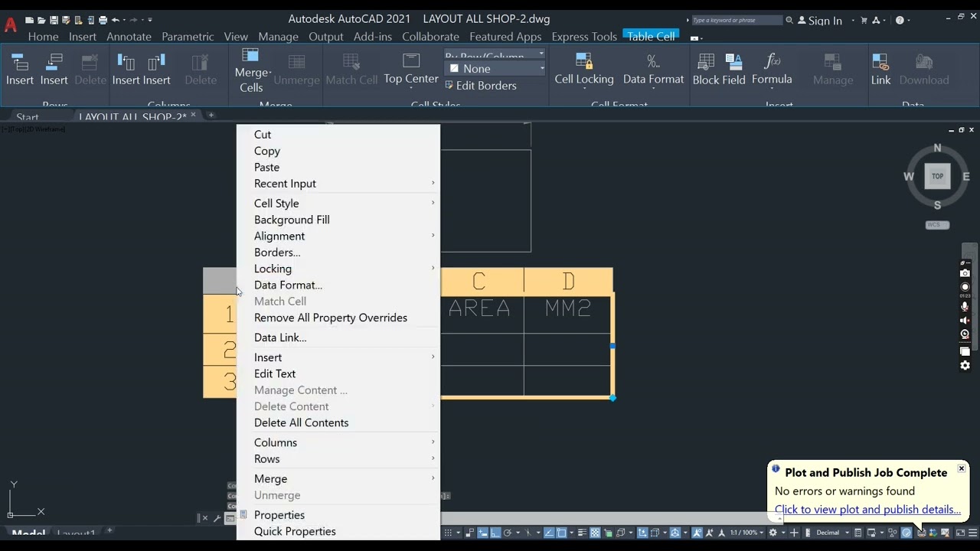
Task: Toggle Quick Properties icon in status bar
Action: 857,532
